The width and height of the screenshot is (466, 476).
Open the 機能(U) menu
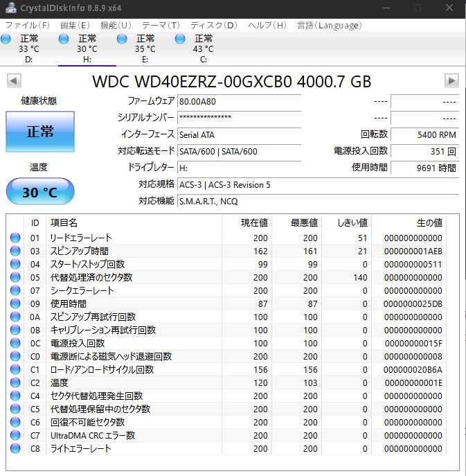[x=116, y=25]
